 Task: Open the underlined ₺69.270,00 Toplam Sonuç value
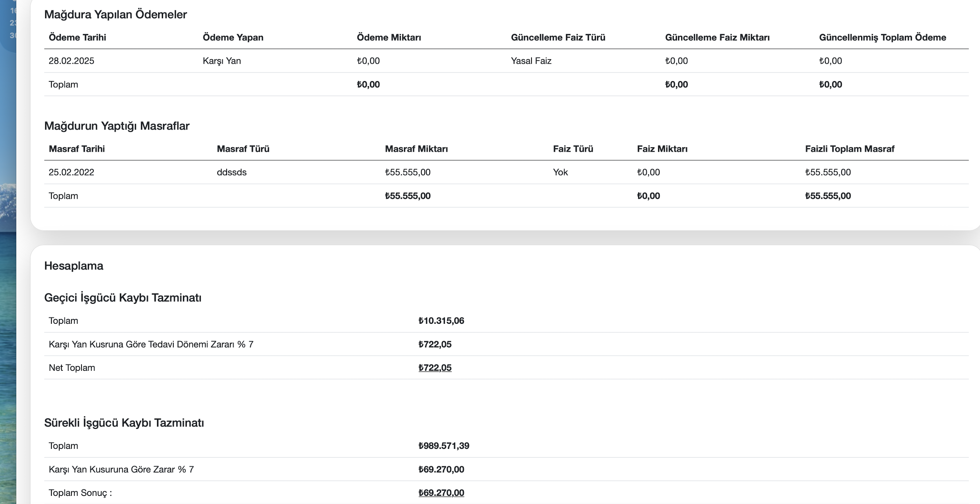441,493
